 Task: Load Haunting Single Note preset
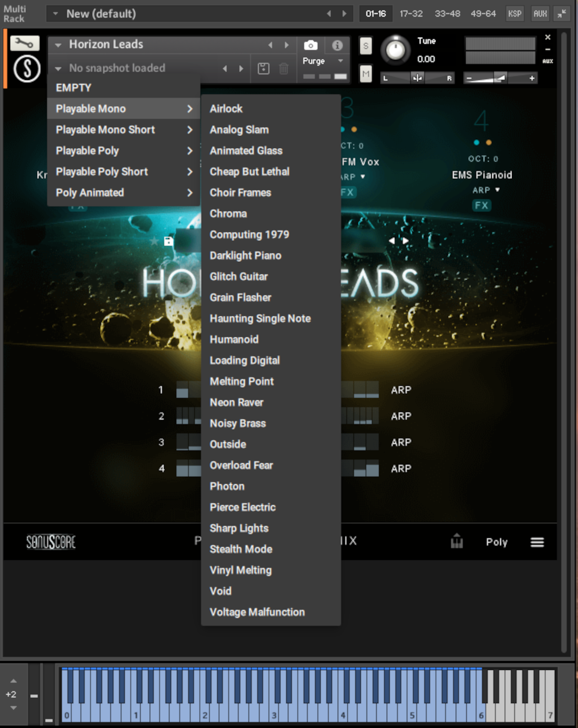271,318
